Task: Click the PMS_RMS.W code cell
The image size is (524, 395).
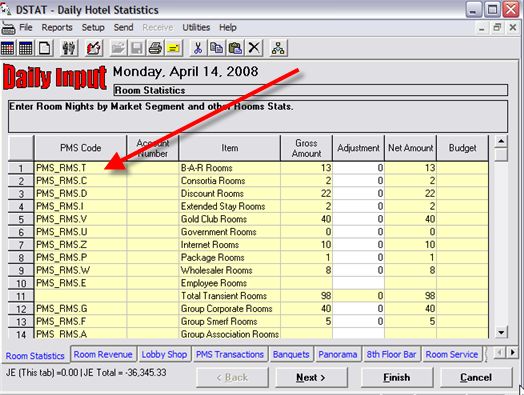Action: [80, 270]
